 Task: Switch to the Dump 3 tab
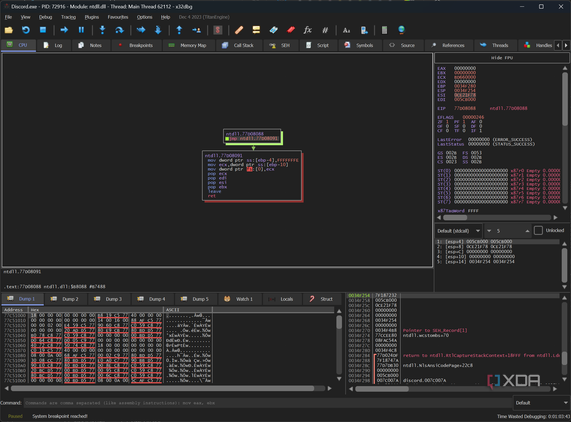tap(109, 299)
